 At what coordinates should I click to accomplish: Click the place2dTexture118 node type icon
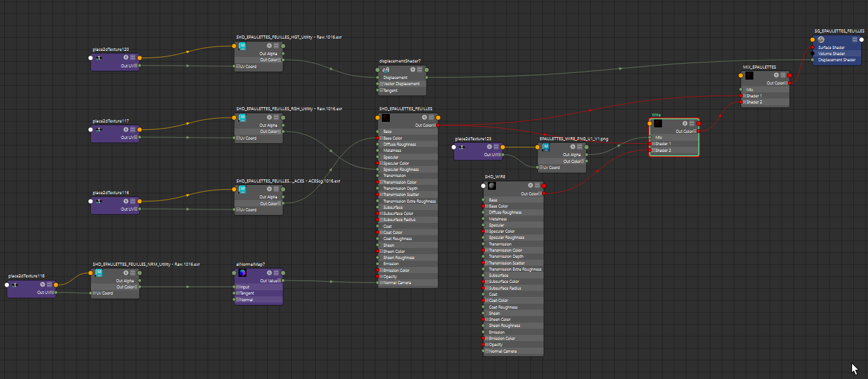pyautogui.click(x=15, y=285)
